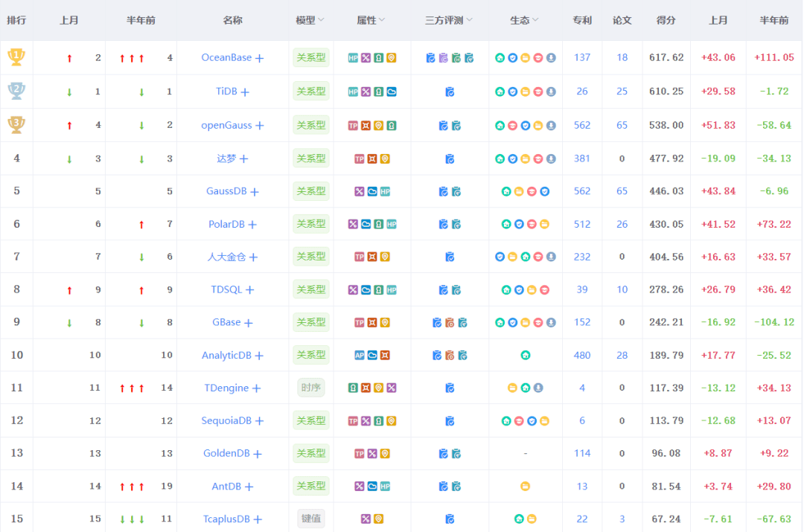Click the TP attribute icon in 人大金仓 row
Image resolution: width=804 pixels, height=532 pixels.
[x=360, y=257]
